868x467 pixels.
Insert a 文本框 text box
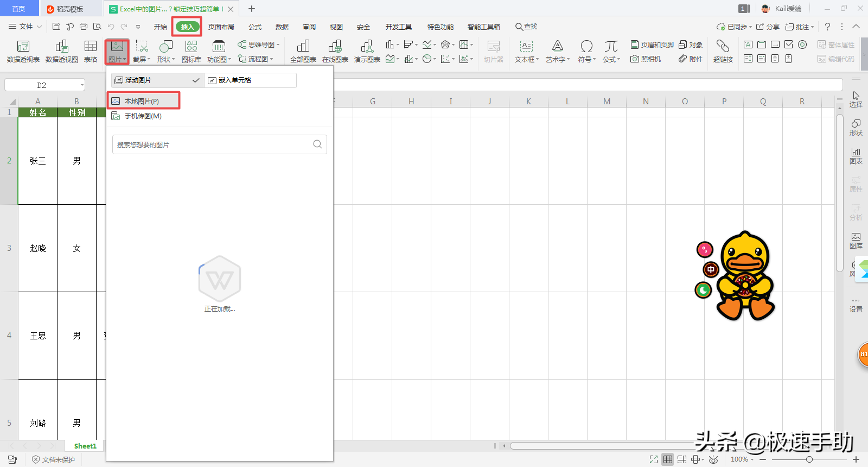pyautogui.click(x=526, y=52)
